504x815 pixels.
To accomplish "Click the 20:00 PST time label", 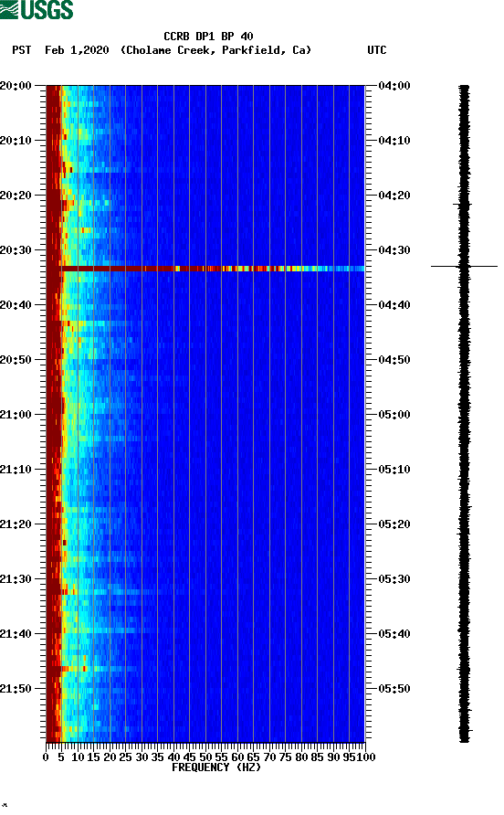I will pyautogui.click(x=16, y=86).
